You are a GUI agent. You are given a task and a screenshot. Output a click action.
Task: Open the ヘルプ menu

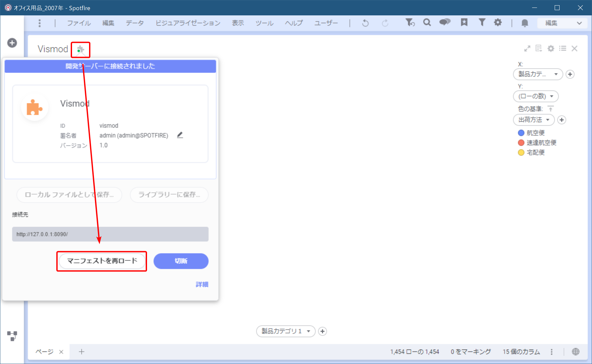294,23
